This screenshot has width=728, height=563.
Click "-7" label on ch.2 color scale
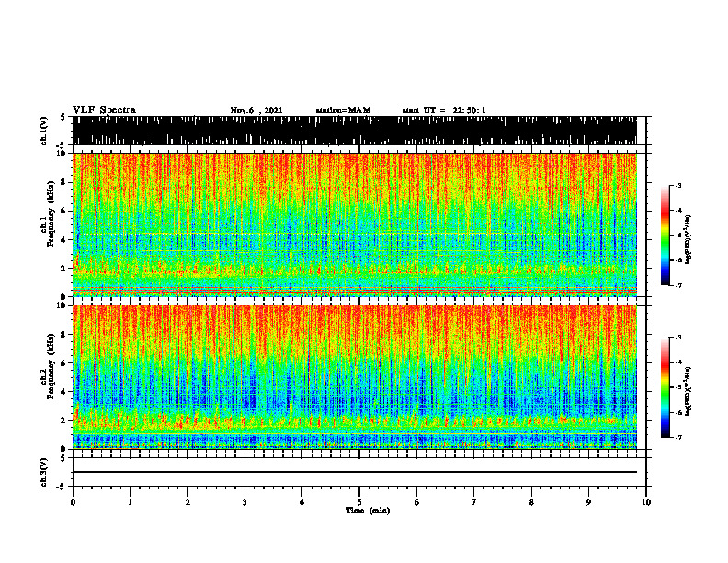(677, 437)
